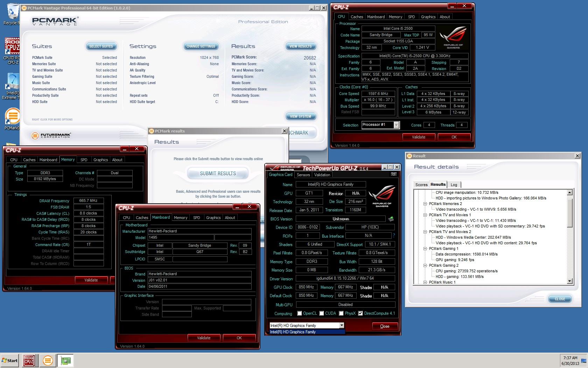Click BIOS version J01 v02.01 field

coord(199,280)
